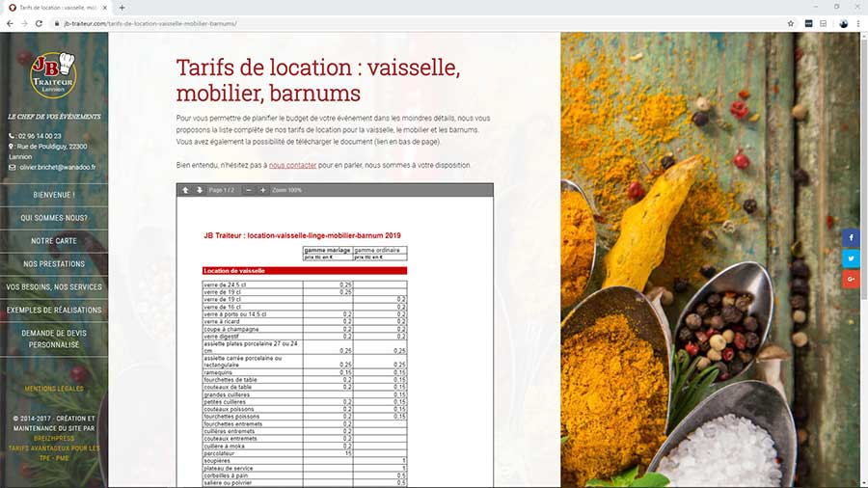Share the page on Twitter
The width and height of the screenshot is (868, 488).
(851, 258)
